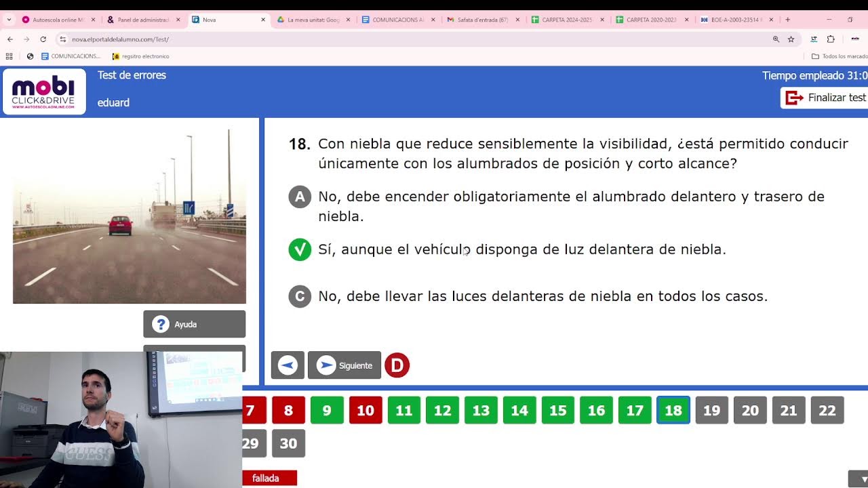Reload the current page
Screen dimensions: 868x488
(43, 39)
